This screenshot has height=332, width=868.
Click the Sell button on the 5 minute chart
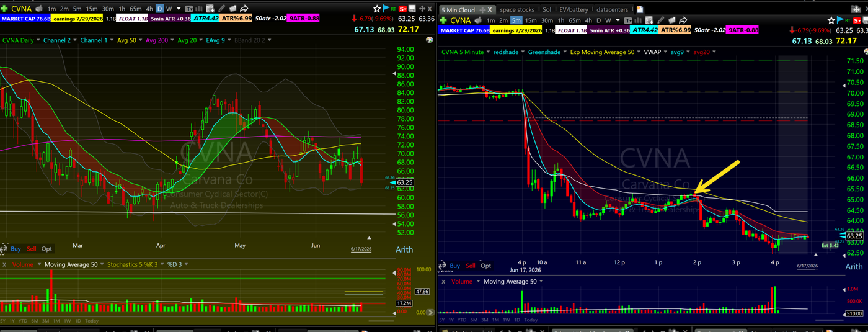tap(470, 266)
